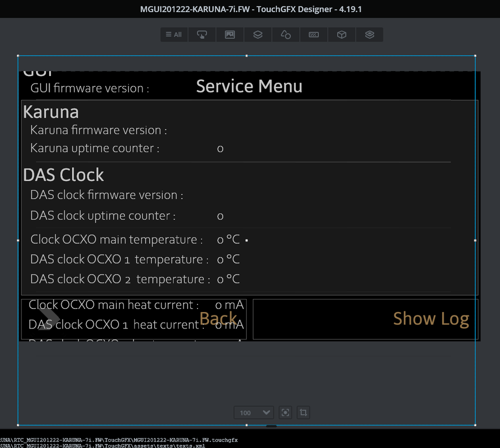Click the Back button on canvas
The width and height of the screenshot is (500, 448).
(x=134, y=319)
